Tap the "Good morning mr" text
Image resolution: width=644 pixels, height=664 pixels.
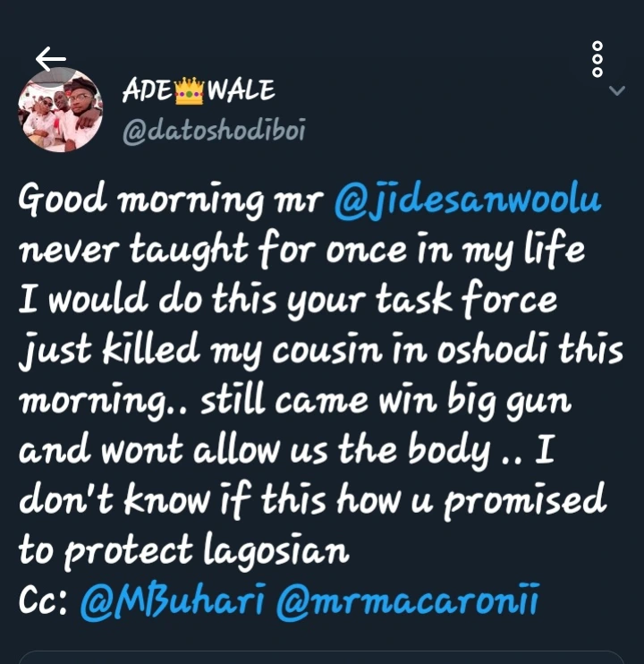pyautogui.click(x=171, y=200)
